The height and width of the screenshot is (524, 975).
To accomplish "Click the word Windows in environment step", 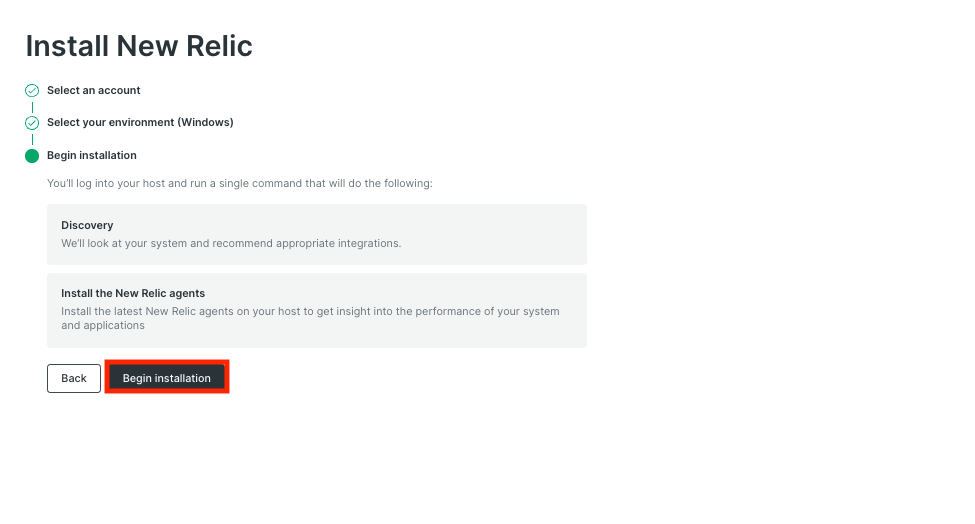I will click(205, 123).
